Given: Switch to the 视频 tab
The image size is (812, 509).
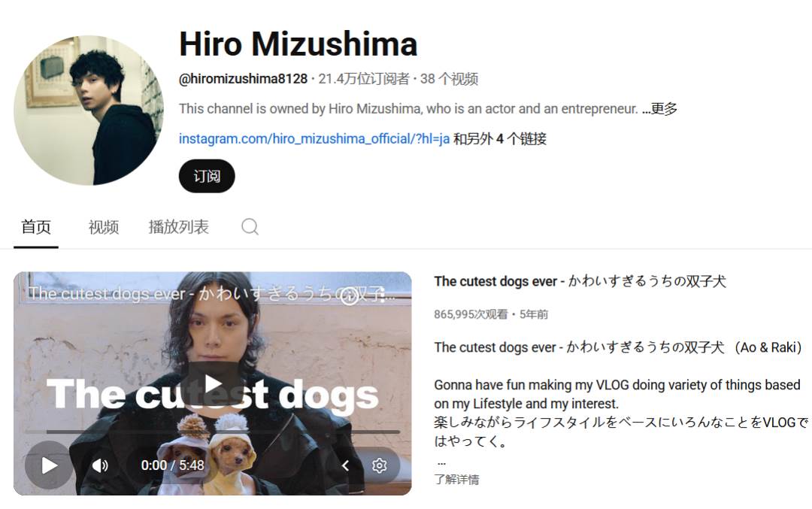Looking at the screenshot, I should coord(104,227).
